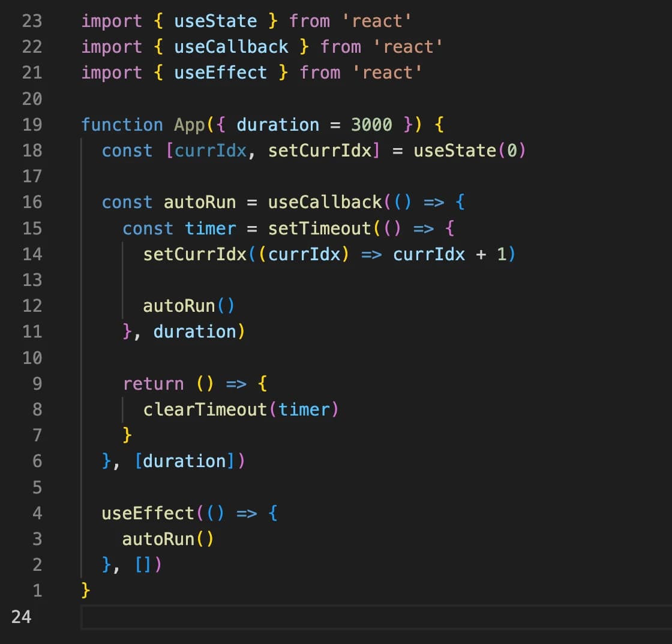Viewport: 672px width, 644px height.
Task: Click the timer variable declaration after const
Action: pos(210,228)
